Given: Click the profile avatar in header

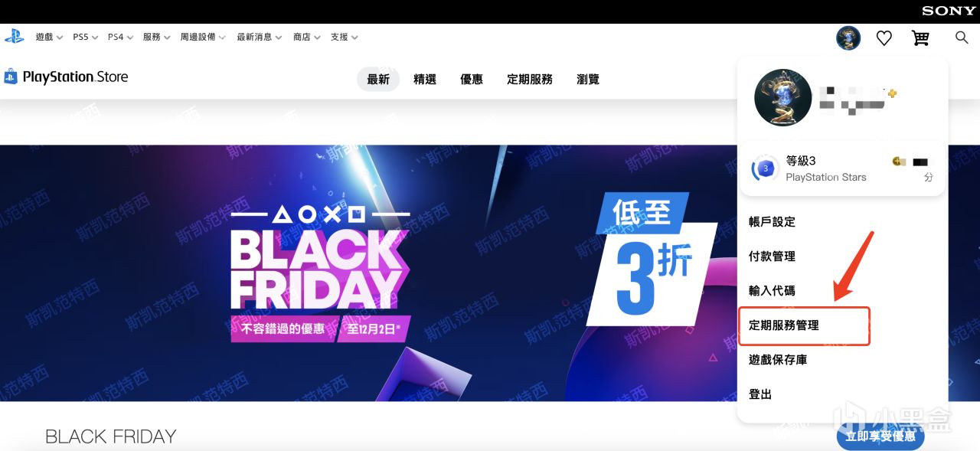Looking at the screenshot, I should (x=848, y=38).
